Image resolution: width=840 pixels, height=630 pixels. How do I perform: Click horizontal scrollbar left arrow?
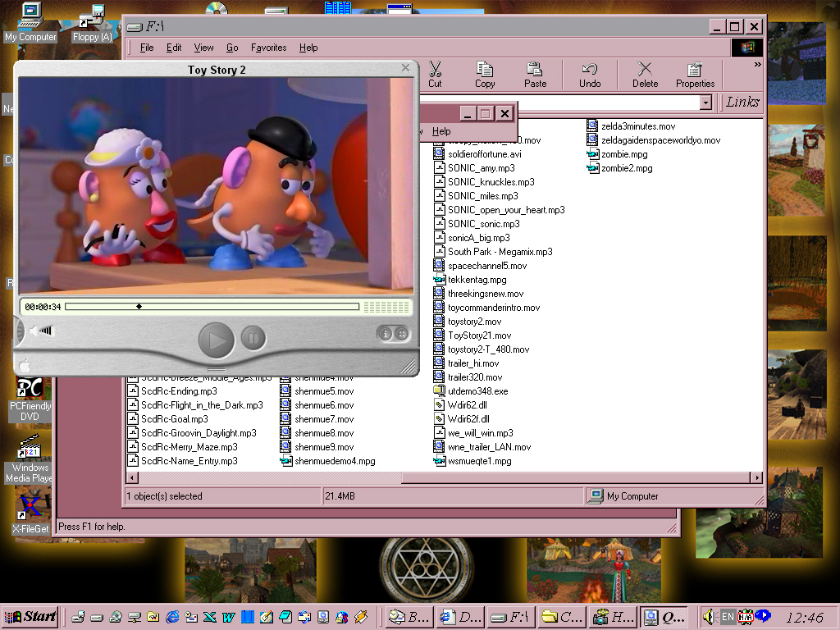(x=132, y=477)
